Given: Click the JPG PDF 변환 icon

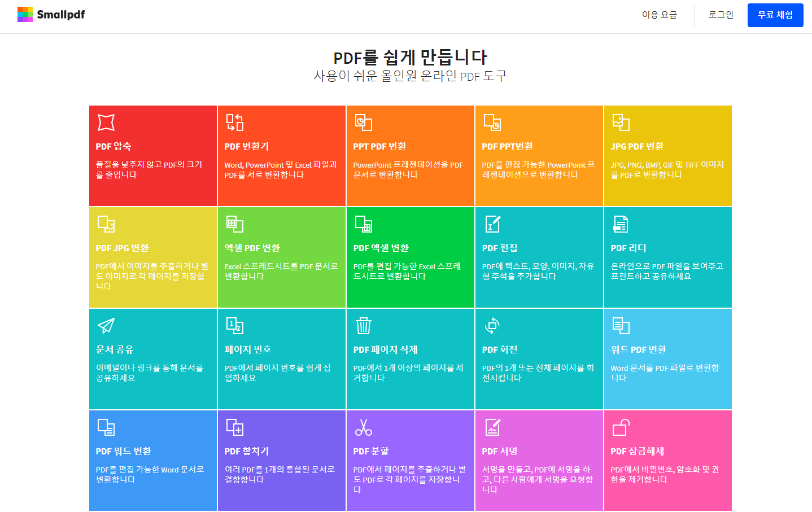Looking at the screenshot, I should pyautogui.click(x=621, y=122).
